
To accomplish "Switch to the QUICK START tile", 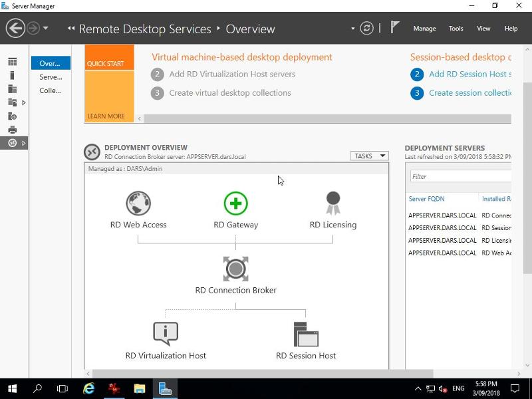I will coord(109,57).
